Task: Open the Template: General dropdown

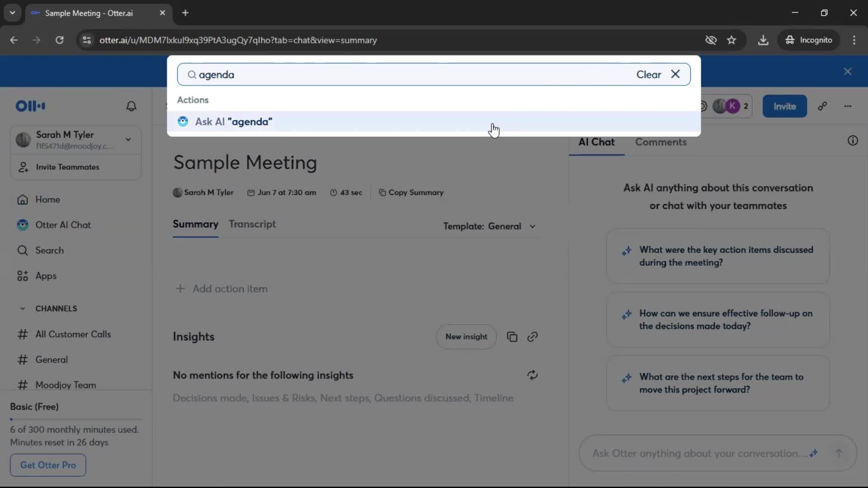Action: click(489, 226)
